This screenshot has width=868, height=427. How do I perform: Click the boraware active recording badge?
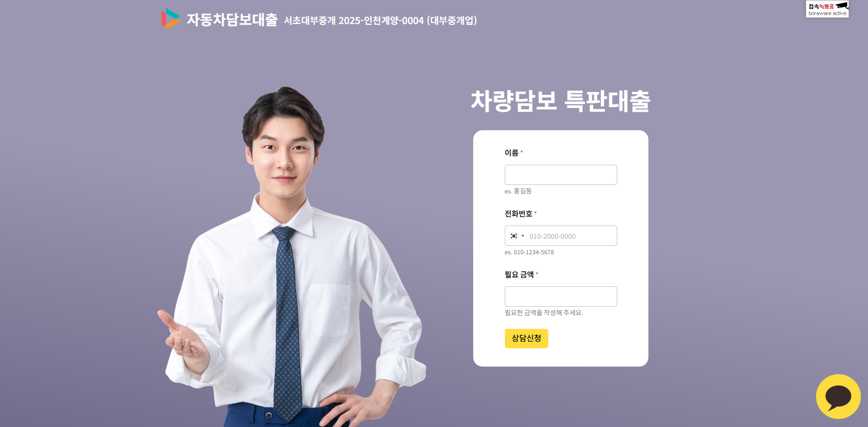(x=827, y=9)
